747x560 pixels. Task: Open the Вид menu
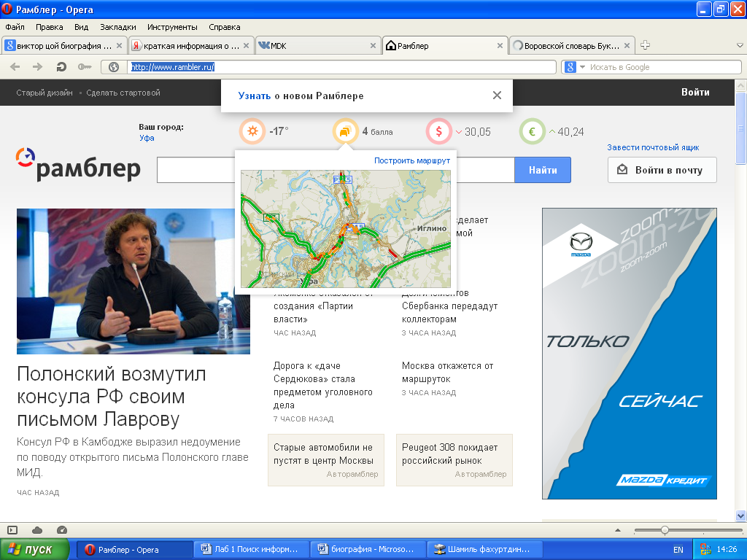pyautogui.click(x=82, y=27)
